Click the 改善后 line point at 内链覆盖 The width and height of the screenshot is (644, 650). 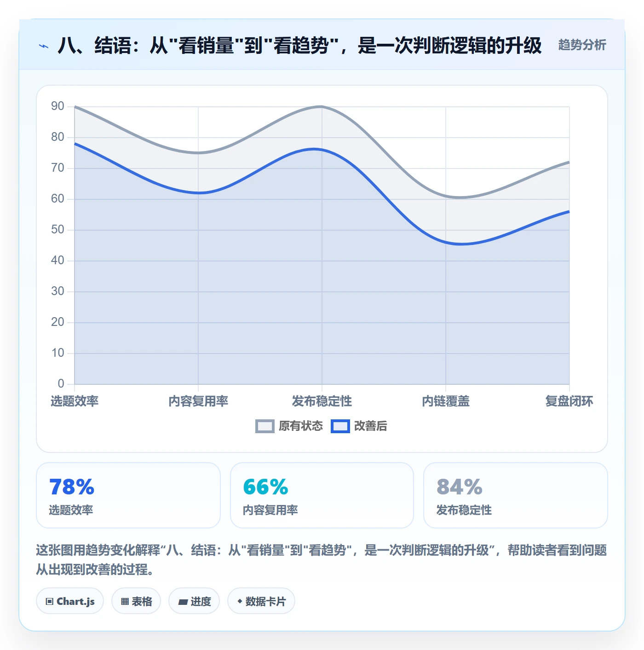pos(446,242)
